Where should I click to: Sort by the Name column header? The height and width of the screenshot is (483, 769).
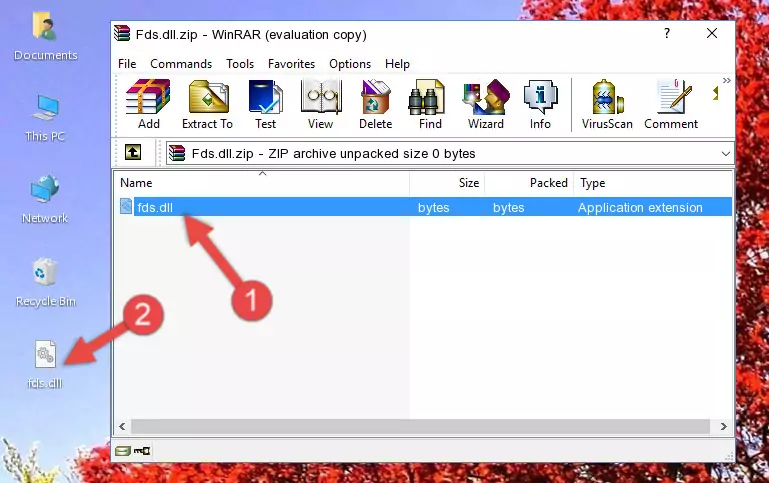click(x=262, y=183)
